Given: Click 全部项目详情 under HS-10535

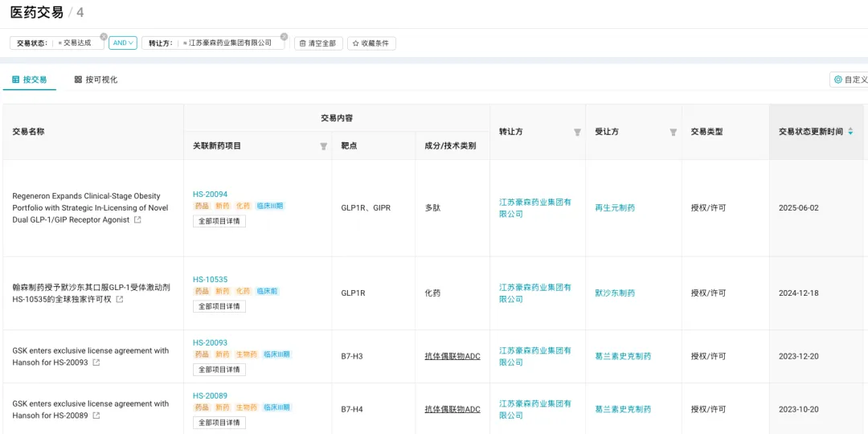Looking at the screenshot, I should tap(219, 306).
